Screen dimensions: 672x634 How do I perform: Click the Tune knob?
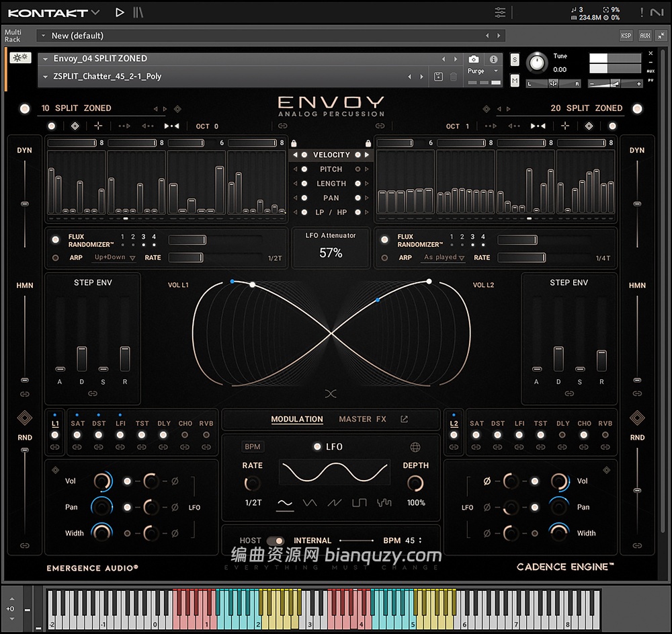tap(537, 63)
